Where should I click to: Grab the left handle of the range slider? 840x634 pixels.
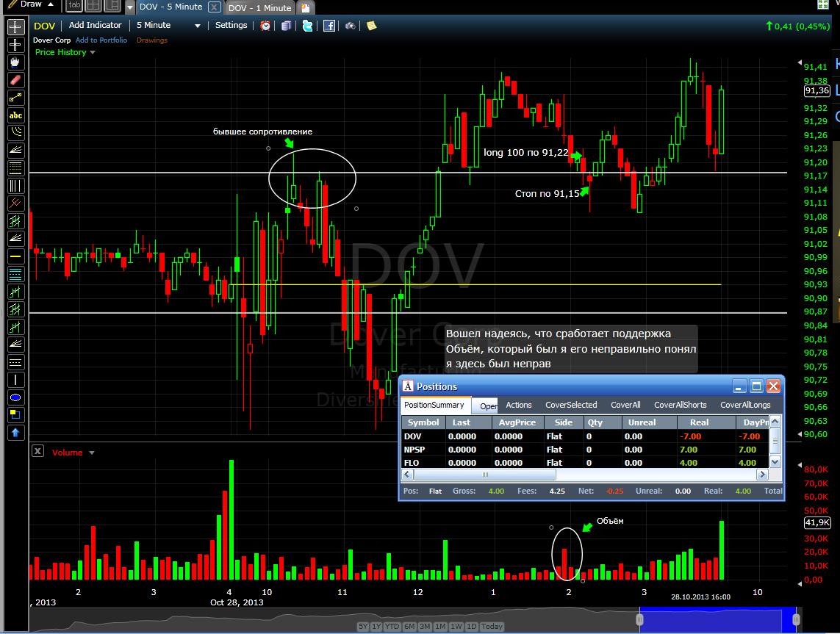click(639, 619)
